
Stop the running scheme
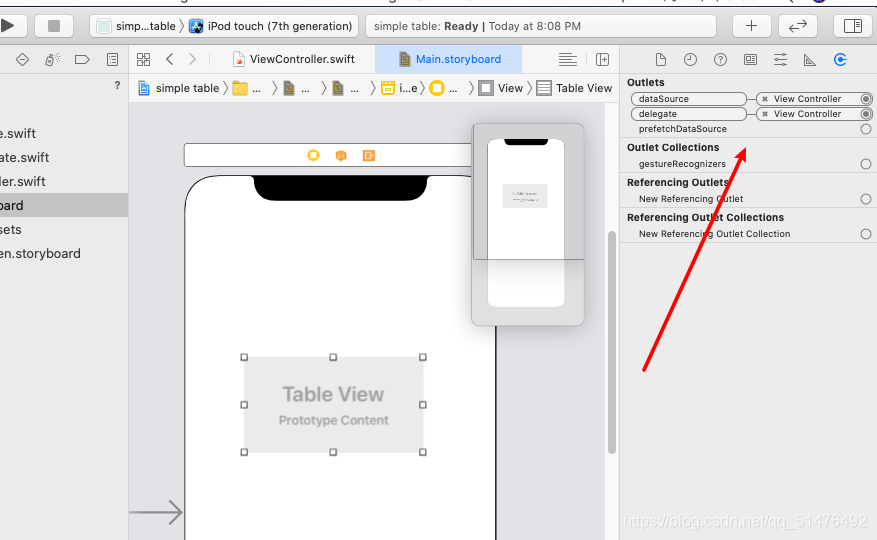(54, 26)
